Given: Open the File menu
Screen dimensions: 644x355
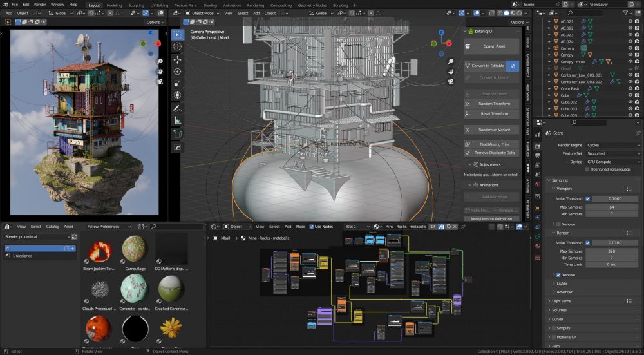Looking at the screenshot, I should click(15, 5).
